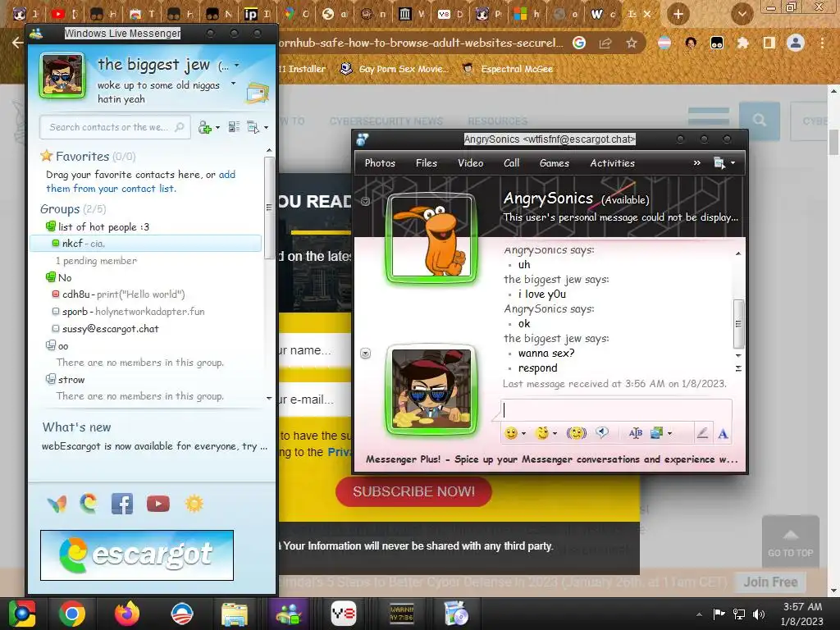The height and width of the screenshot is (630, 840).
Task: Send a nudge from chat toolbar
Action: (x=577, y=433)
